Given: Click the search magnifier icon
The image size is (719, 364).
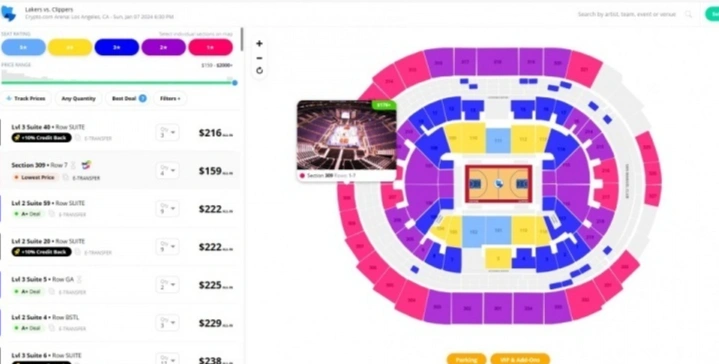Looking at the screenshot, I should [688, 14].
